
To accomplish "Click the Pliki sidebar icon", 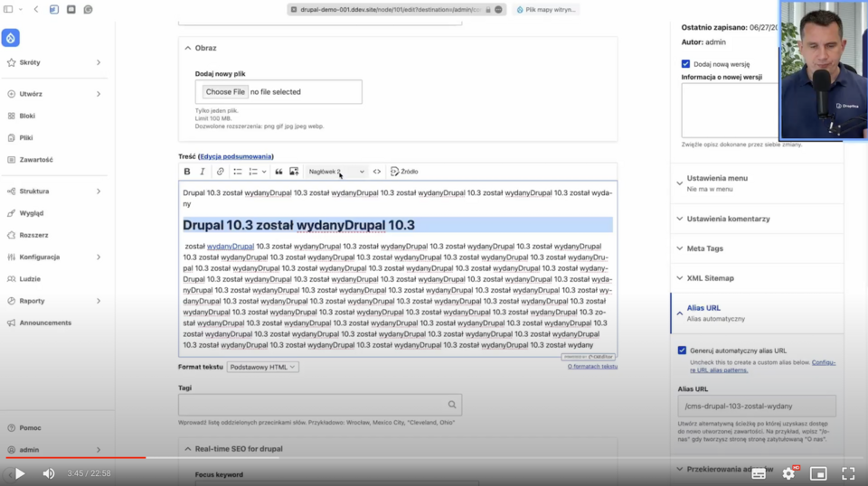I will click(11, 137).
